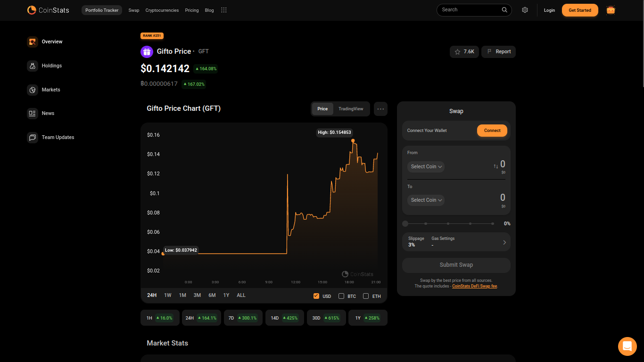
Task: Click the orange mascot avatar icon
Action: [611, 10]
